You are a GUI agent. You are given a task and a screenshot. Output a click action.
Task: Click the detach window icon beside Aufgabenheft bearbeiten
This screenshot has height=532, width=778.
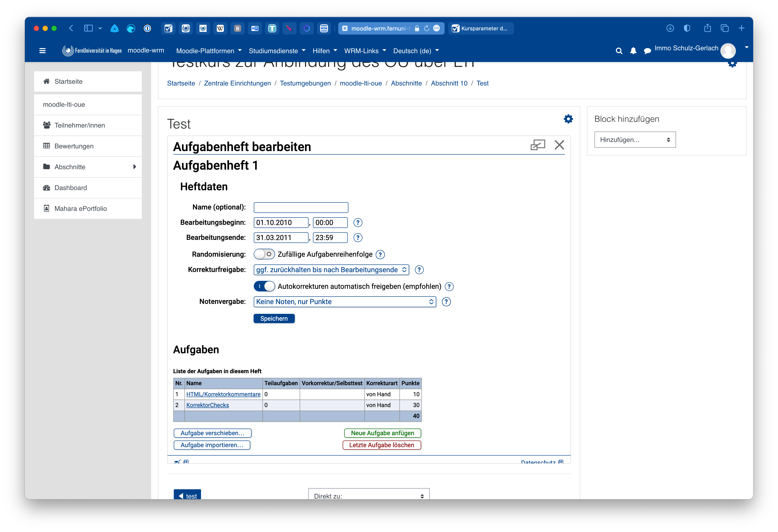pos(538,145)
